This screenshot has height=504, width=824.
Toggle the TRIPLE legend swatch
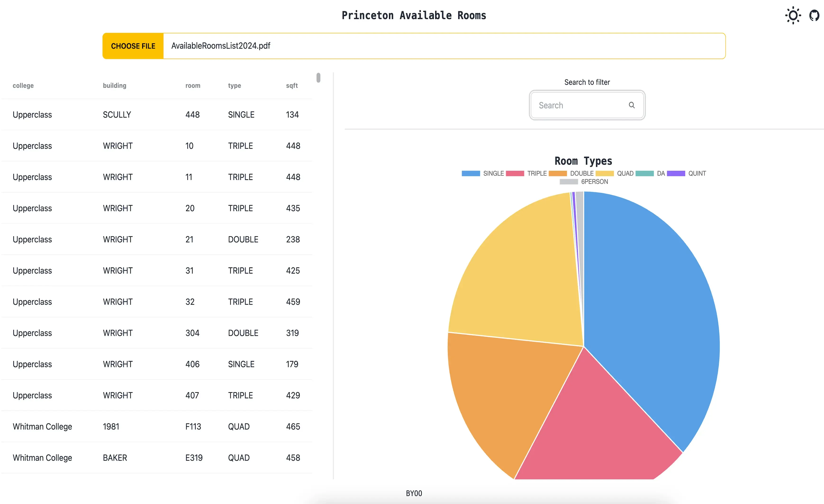pyautogui.click(x=515, y=173)
